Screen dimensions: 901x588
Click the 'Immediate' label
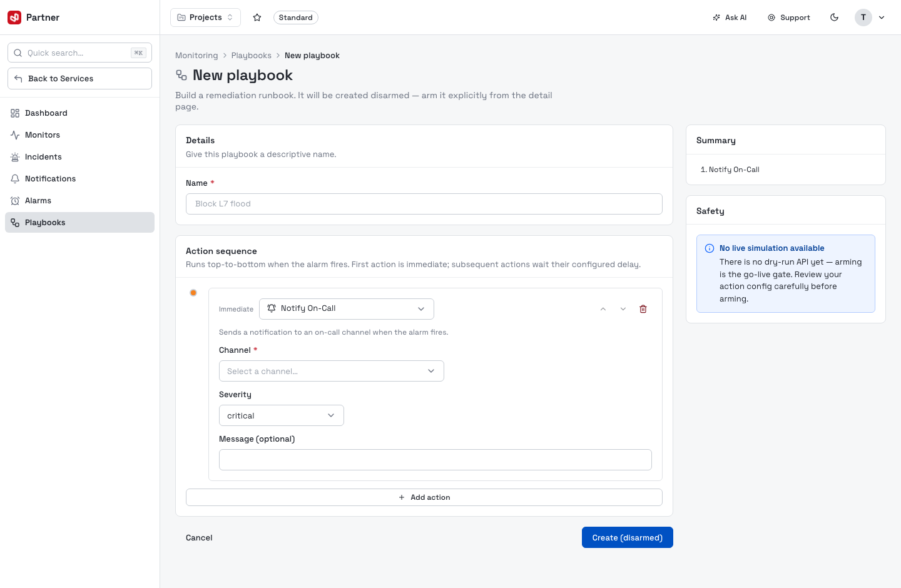(x=236, y=310)
